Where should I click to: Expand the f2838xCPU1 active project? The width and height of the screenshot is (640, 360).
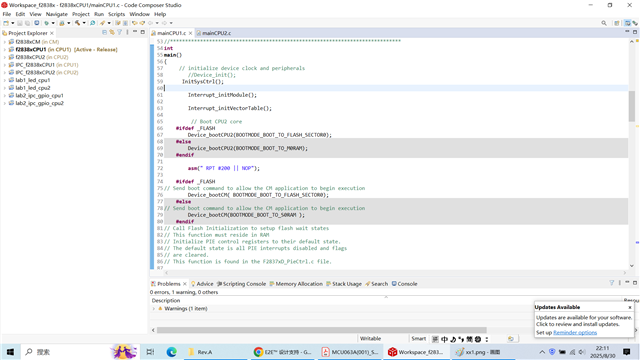4,49
